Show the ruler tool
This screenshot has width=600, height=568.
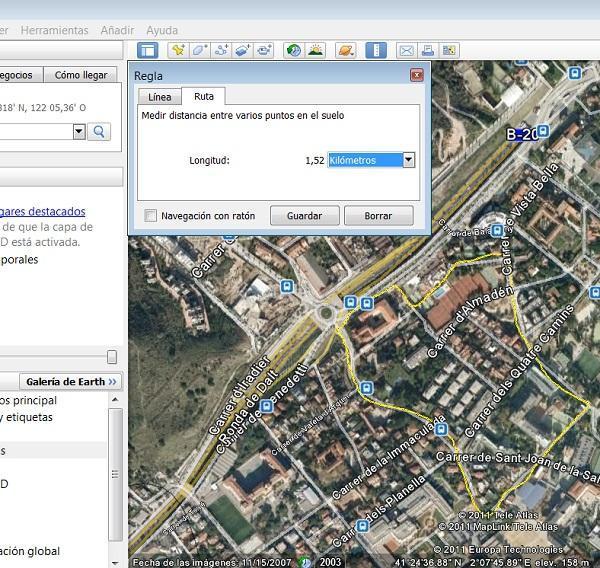coord(376,50)
